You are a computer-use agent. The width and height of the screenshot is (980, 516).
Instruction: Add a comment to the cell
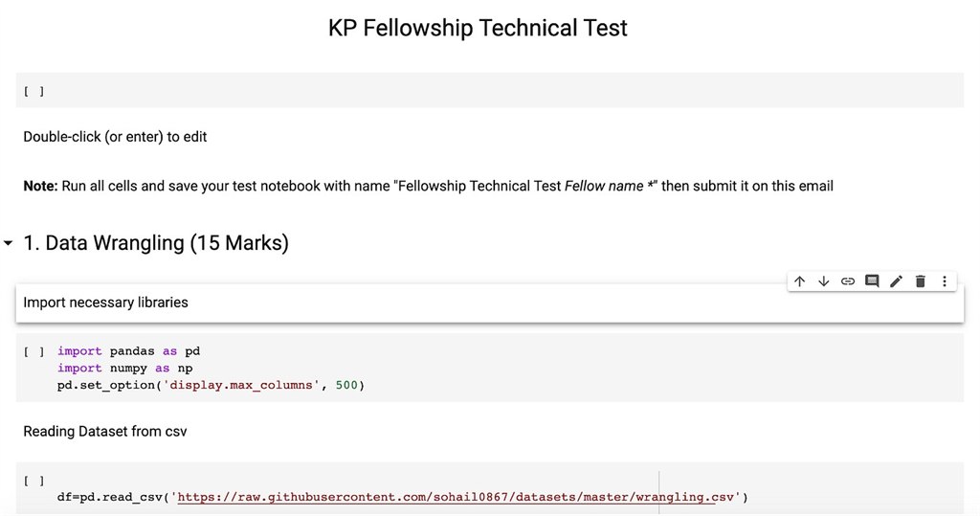[x=872, y=281]
